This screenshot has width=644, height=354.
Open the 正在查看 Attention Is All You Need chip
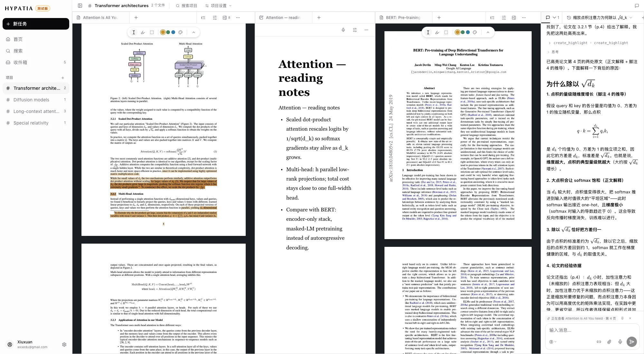582,318
